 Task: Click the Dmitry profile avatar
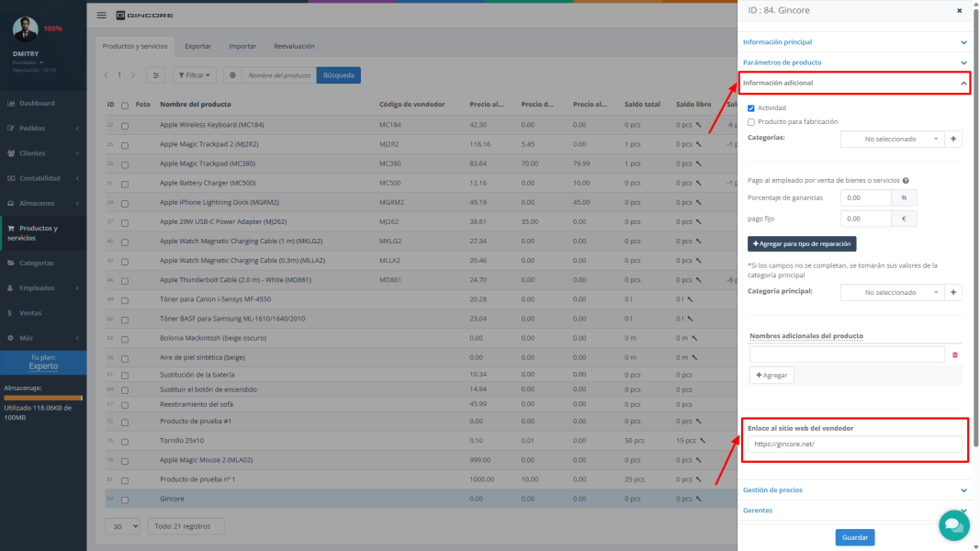25,28
